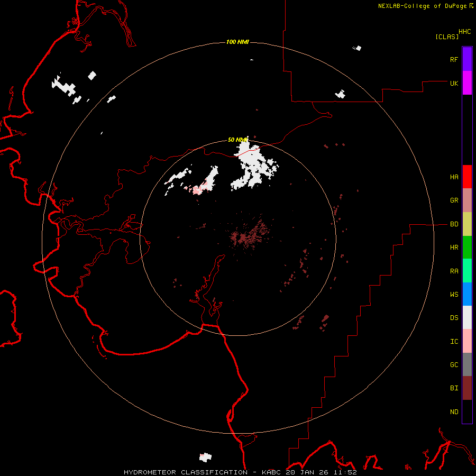Click the HA legend label
The image size is (476, 476).
(x=454, y=177)
